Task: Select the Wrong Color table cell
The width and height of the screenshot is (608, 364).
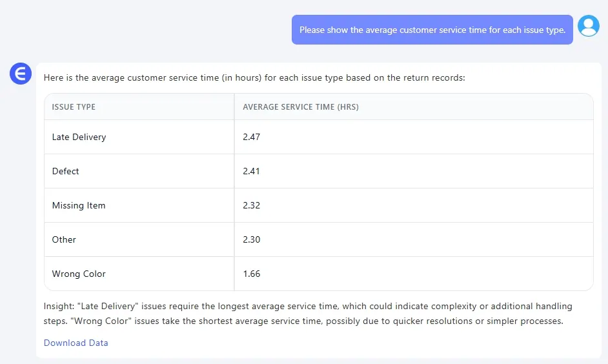Action: pyautogui.click(x=79, y=274)
